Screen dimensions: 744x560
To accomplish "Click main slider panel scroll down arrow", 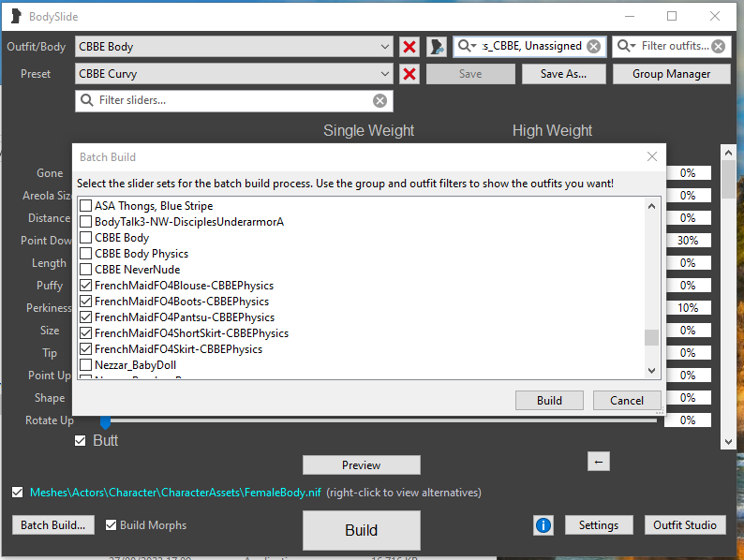I will pyautogui.click(x=728, y=442).
